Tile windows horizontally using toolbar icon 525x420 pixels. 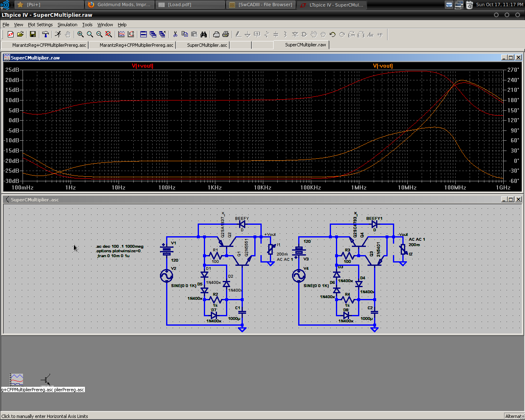click(x=144, y=34)
